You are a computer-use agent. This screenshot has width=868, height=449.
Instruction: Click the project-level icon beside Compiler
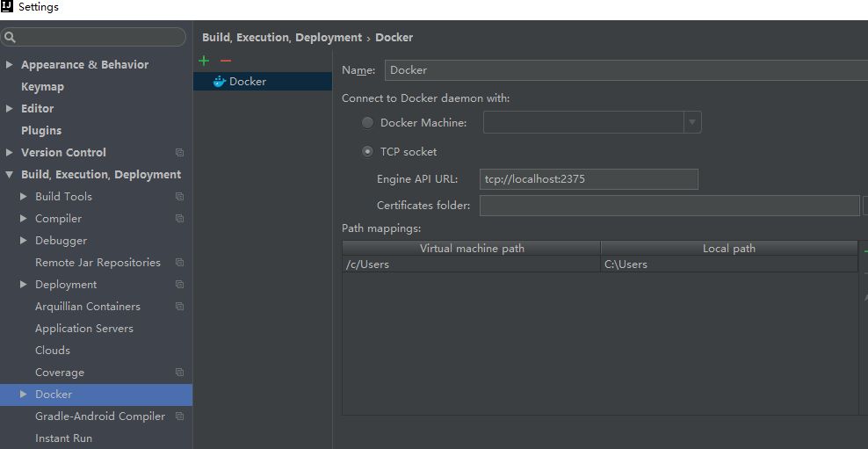coord(179,218)
